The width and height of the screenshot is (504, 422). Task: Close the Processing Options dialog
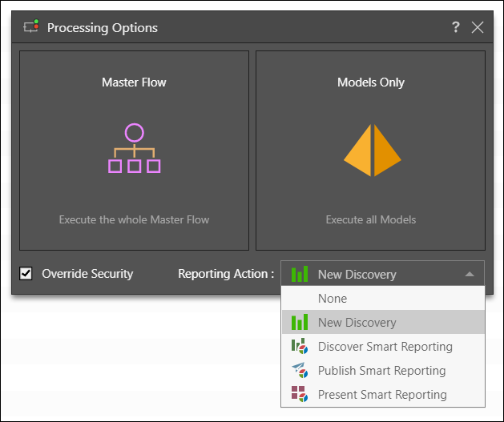pos(478,27)
